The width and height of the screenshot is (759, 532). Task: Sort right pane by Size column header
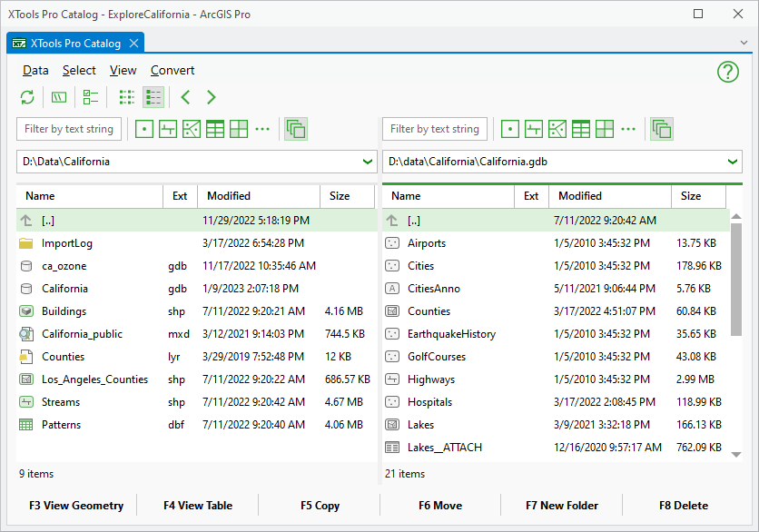pos(698,196)
